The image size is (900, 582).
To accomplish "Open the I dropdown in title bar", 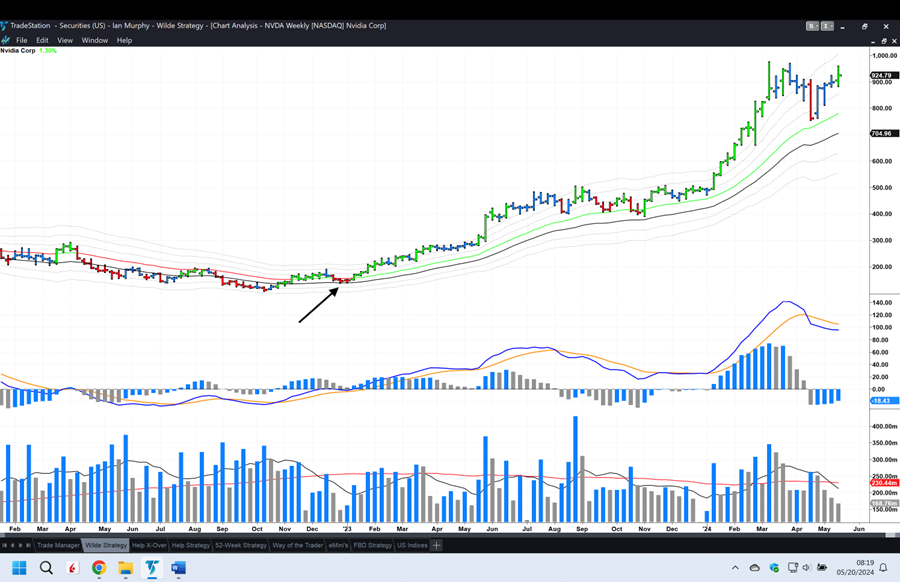I will click(x=827, y=26).
